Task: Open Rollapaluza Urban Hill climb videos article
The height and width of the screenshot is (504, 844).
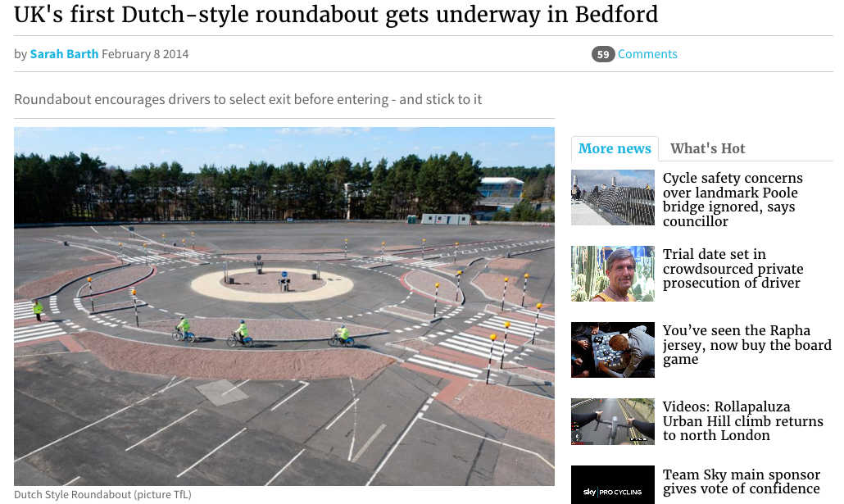Action: 743,421
